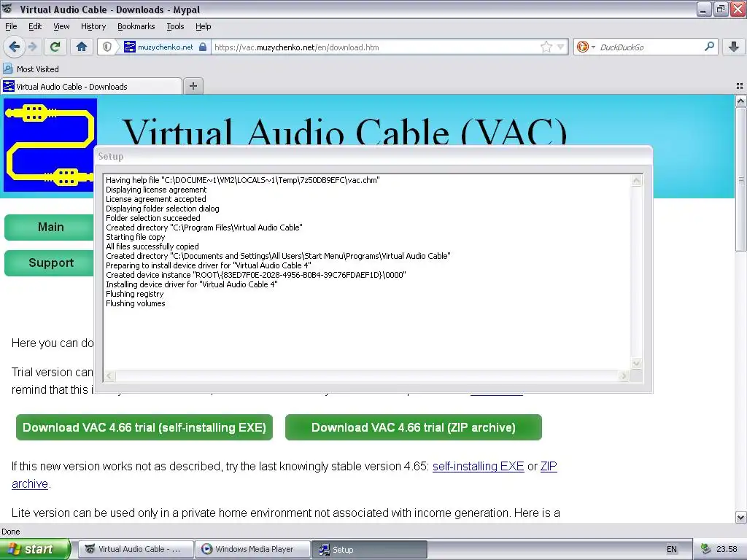Viewport: 747px width, 560px height.
Task: Open a new tab with plus button
Action: pos(193,86)
